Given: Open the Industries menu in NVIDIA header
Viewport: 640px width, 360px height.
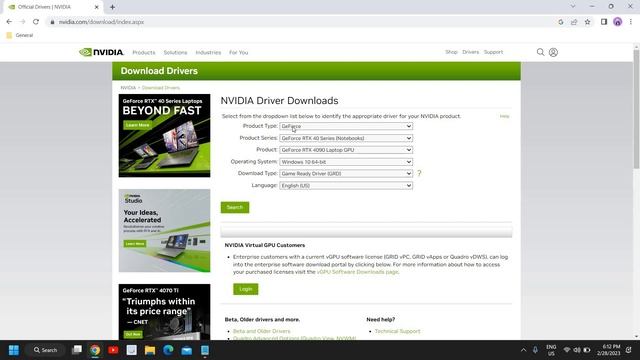Looking at the screenshot, I should tap(208, 52).
